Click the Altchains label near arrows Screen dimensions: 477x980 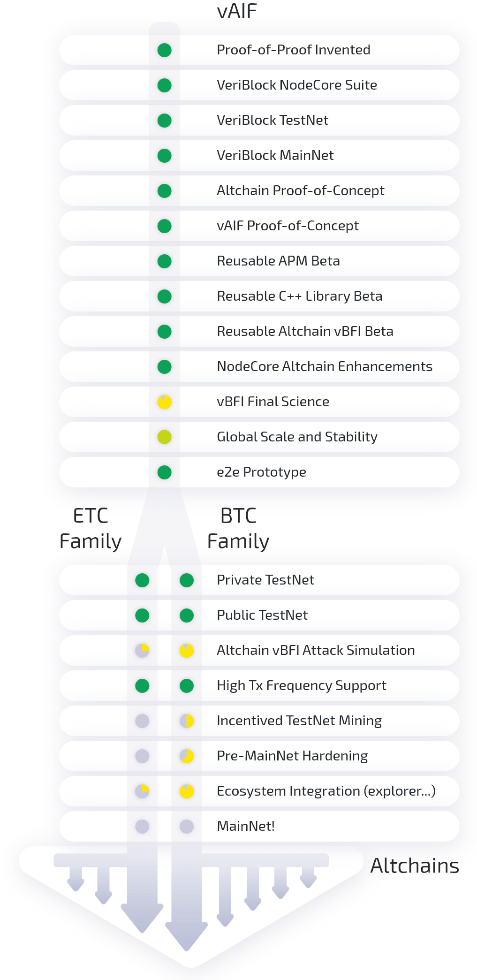(415, 866)
